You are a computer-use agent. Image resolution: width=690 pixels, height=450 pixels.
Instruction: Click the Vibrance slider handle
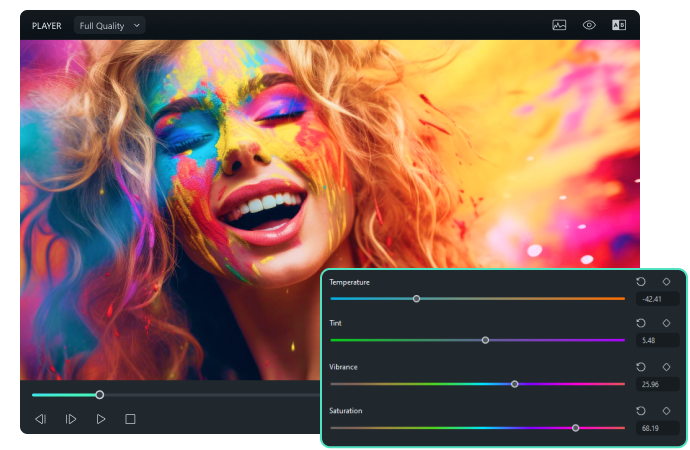[x=514, y=384]
